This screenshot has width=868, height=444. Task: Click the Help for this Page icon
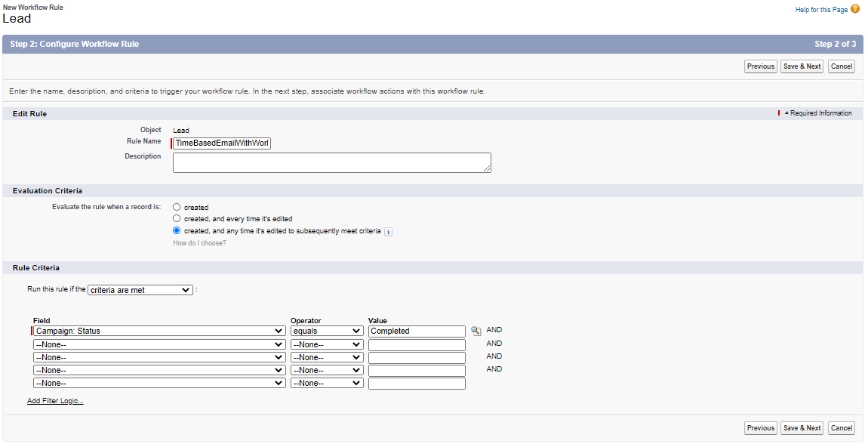click(857, 9)
